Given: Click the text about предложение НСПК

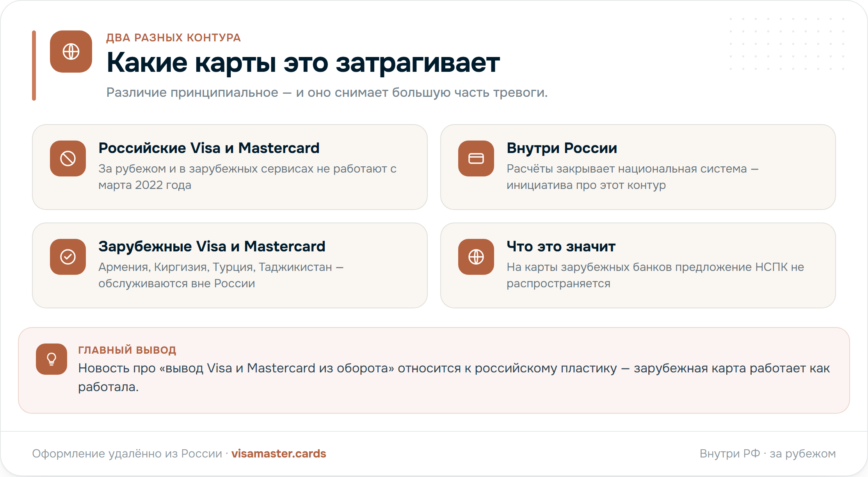Looking at the screenshot, I should (x=655, y=275).
